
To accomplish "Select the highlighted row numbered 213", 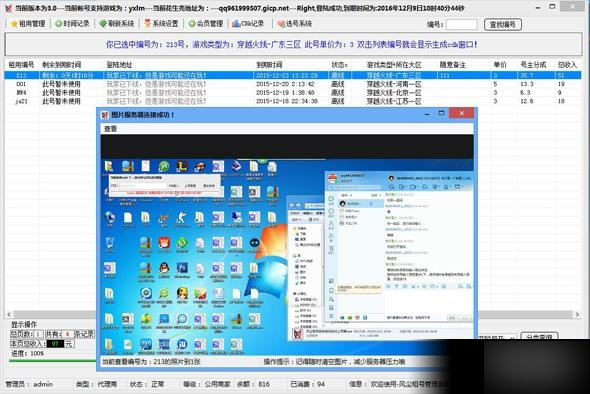I will (x=293, y=75).
